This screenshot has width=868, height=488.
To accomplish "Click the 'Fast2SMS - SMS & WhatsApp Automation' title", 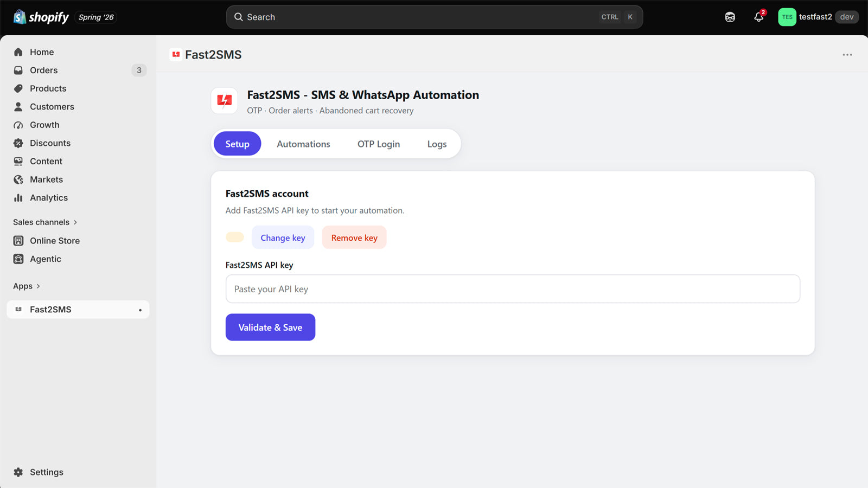I will [363, 95].
